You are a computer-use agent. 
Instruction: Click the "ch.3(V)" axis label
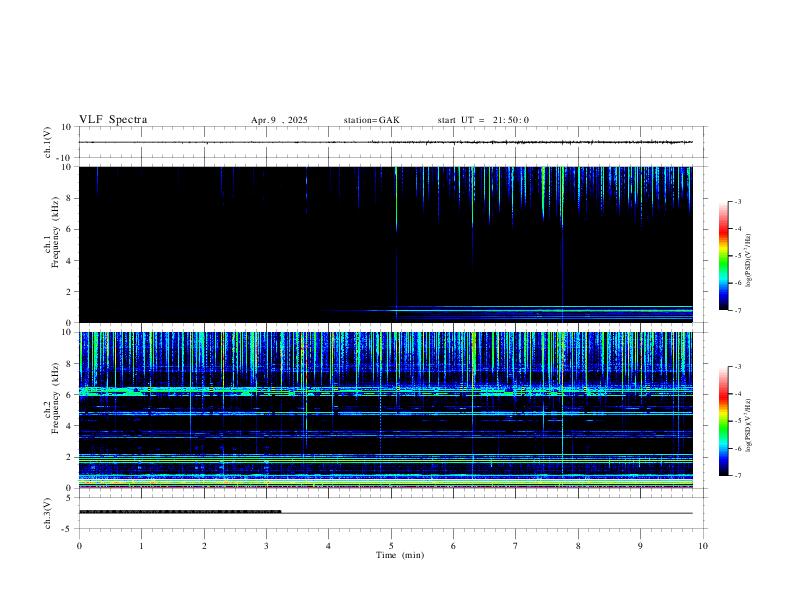tap(48, 514)
